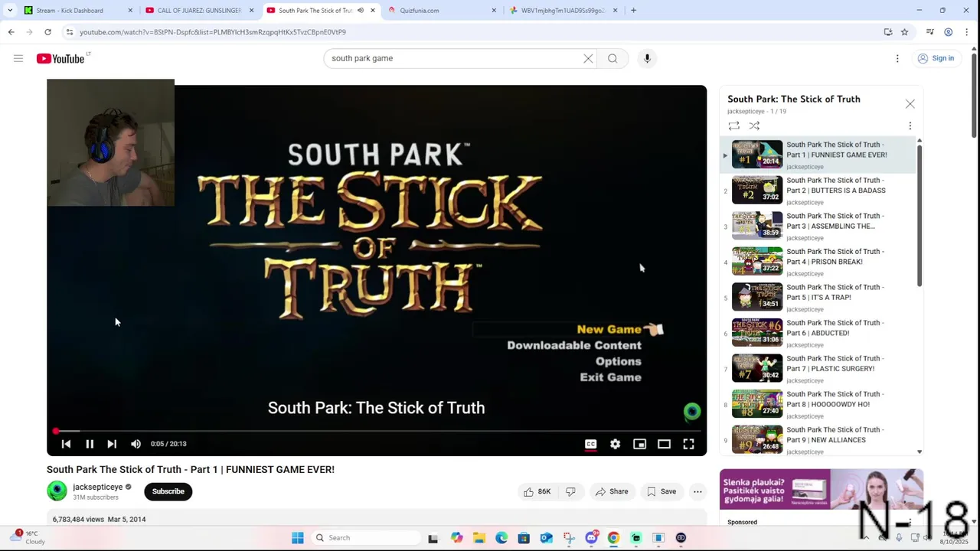Open the player settings gear
Image resolution: width=980 pixels, height=551 pixels.
(x=615, y=444)
